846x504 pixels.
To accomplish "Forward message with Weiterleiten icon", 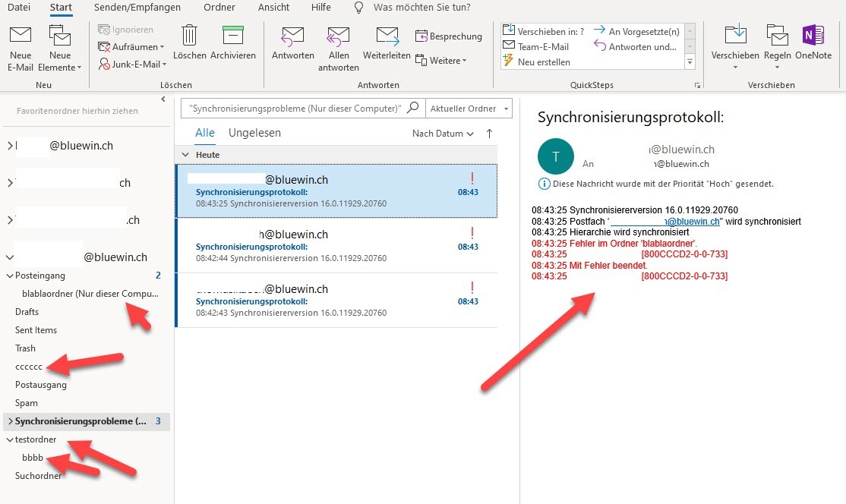I will [387, 36].
